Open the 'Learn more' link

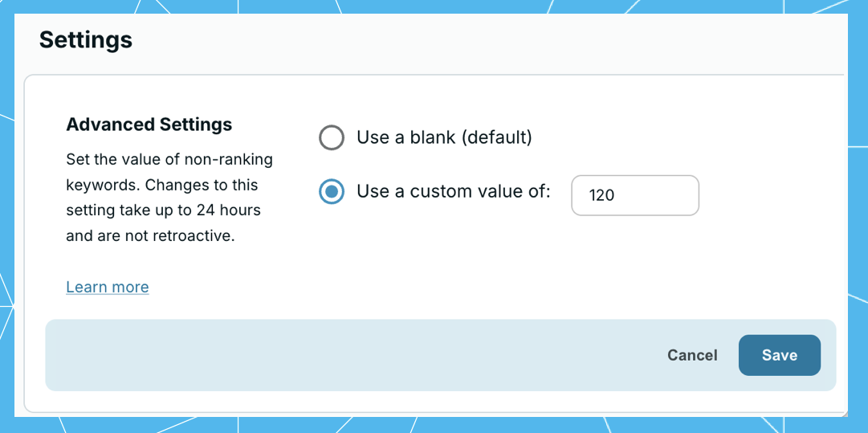point(108,287)
